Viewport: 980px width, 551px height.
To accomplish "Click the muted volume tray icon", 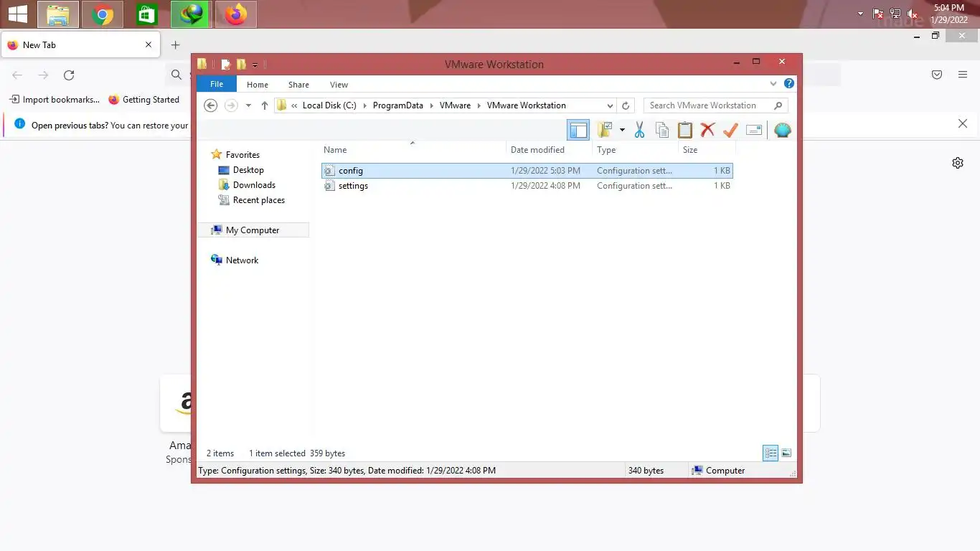I will click(x=913, y=14).
